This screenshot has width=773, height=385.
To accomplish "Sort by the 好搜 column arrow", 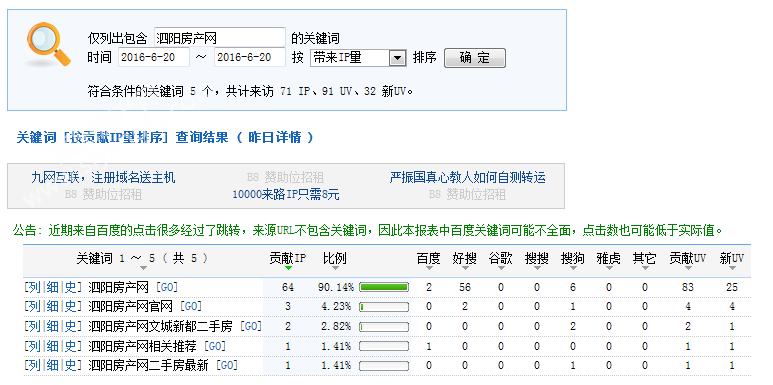I will [465, 268].
